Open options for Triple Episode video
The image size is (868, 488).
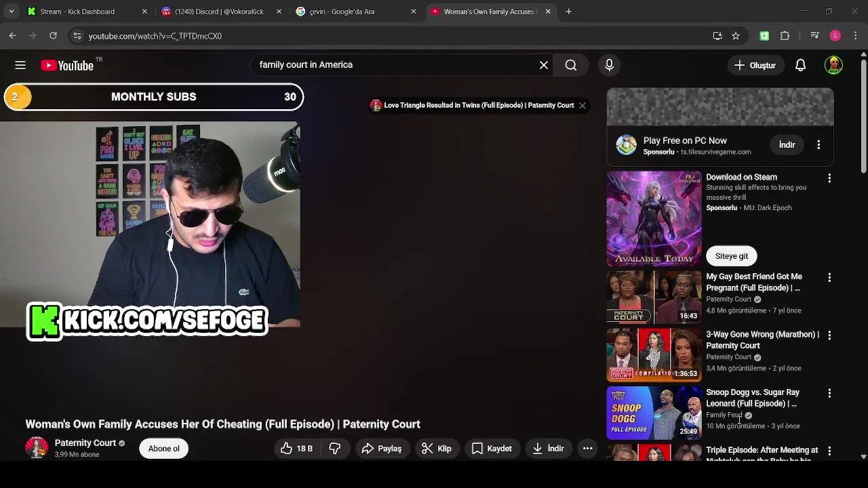point(829,451)
